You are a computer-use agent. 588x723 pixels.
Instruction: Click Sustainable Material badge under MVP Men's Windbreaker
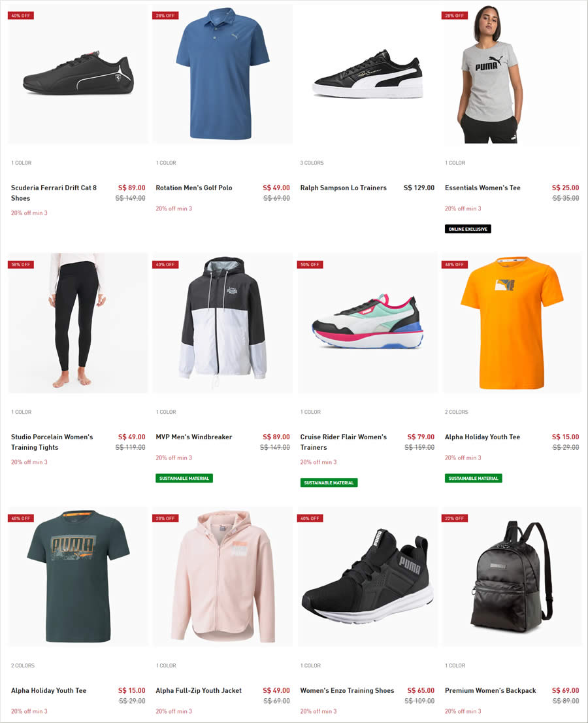184,478
